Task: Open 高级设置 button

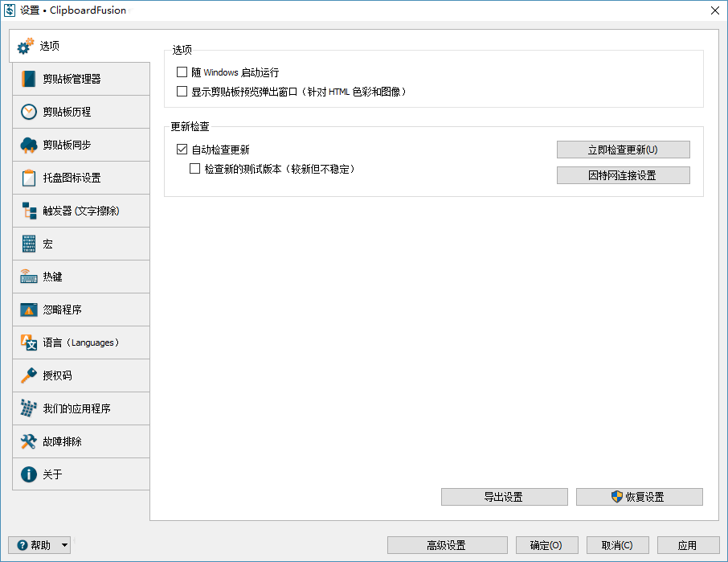Action: tap(447, 545)
